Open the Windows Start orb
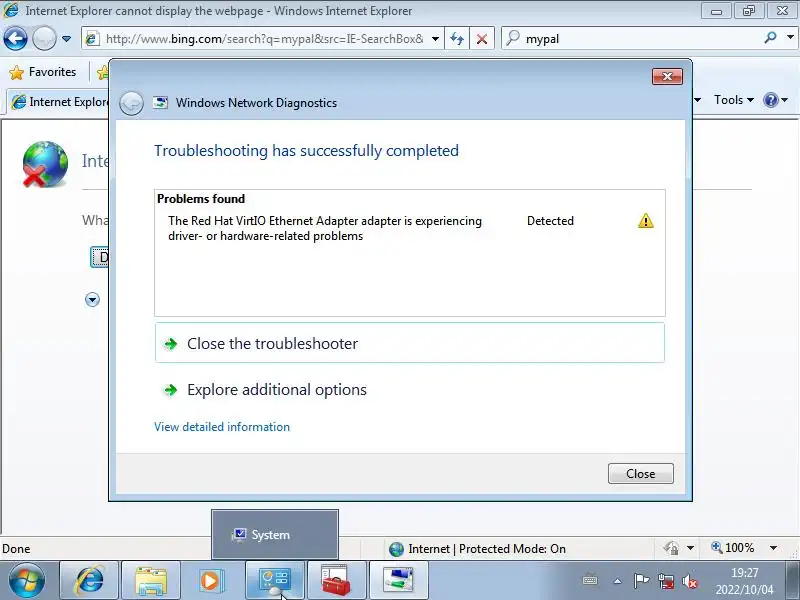The image size is (800, 600). click(27, 581)
